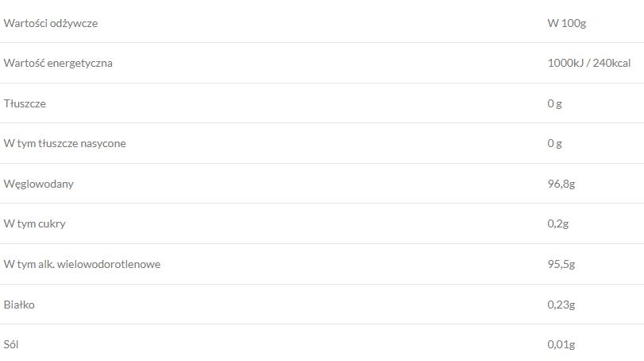
Task: Click the 'W 100g' column header
Action: 566,23
